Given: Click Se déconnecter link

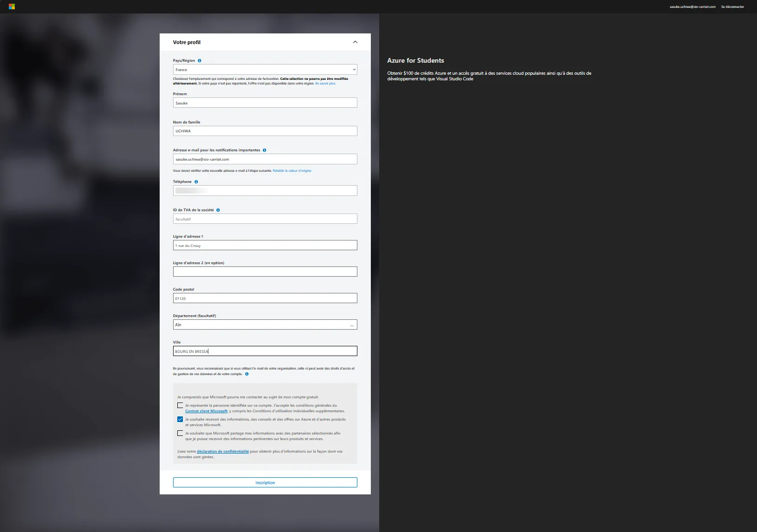Looking at the screenshot, I should [x=732, y=7].
